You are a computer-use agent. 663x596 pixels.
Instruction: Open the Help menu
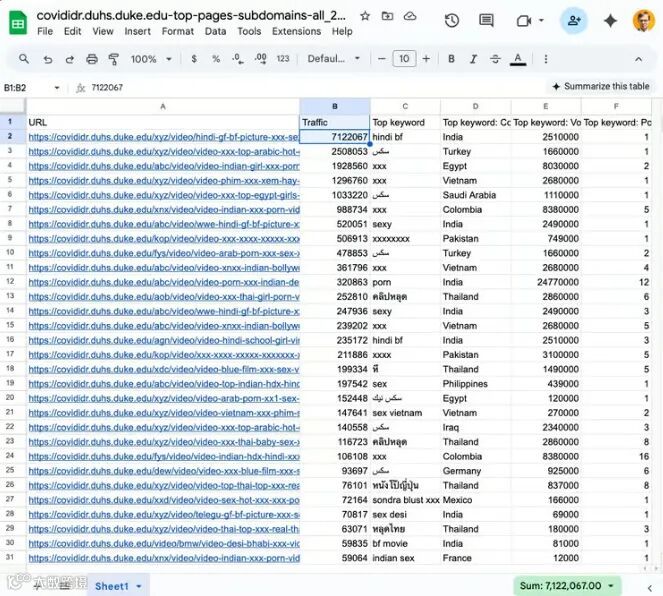(x=342, y=31)
